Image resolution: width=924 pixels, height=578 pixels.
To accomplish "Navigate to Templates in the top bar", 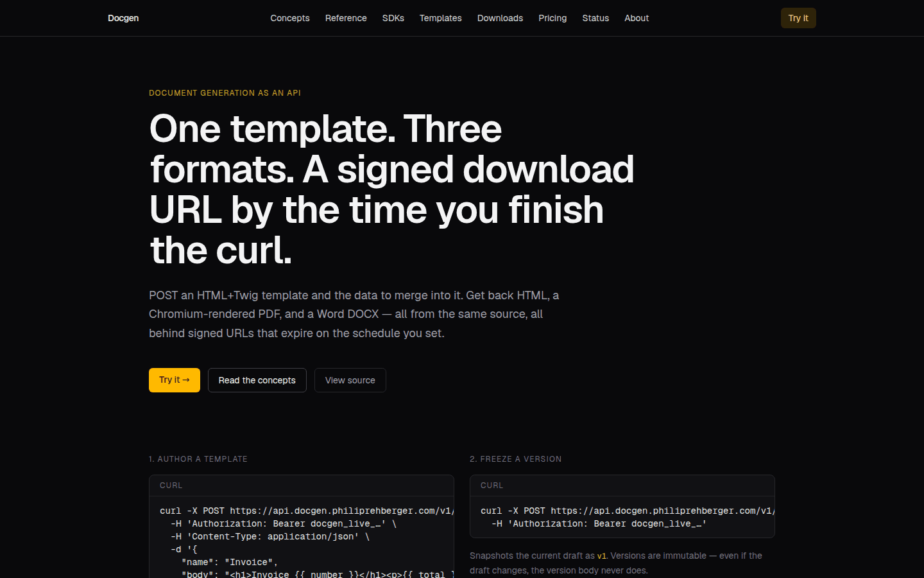I will 441,18.
